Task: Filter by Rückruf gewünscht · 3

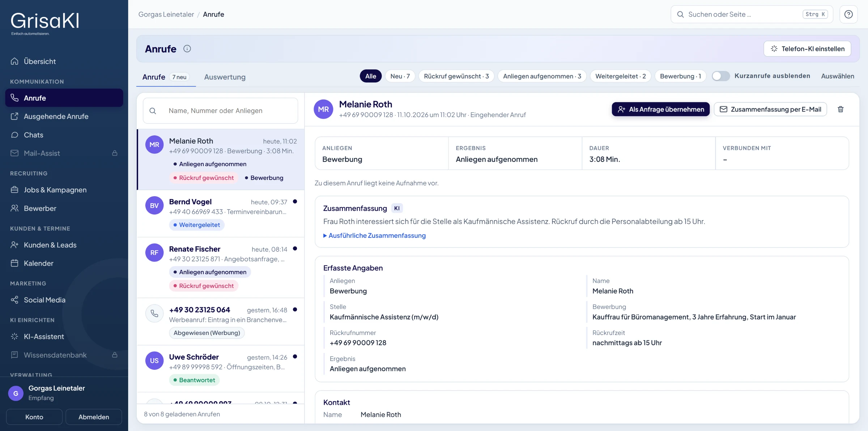Action: click(456, 76)
